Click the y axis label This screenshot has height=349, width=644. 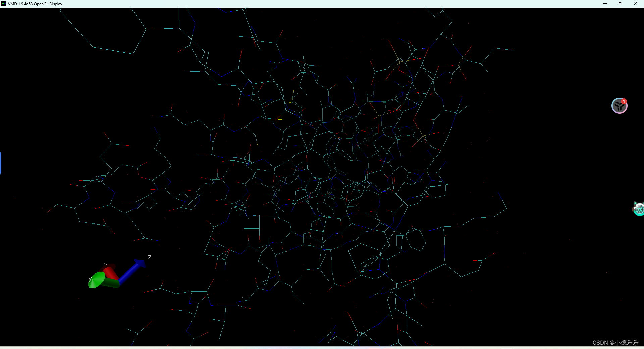click(90, 279)
